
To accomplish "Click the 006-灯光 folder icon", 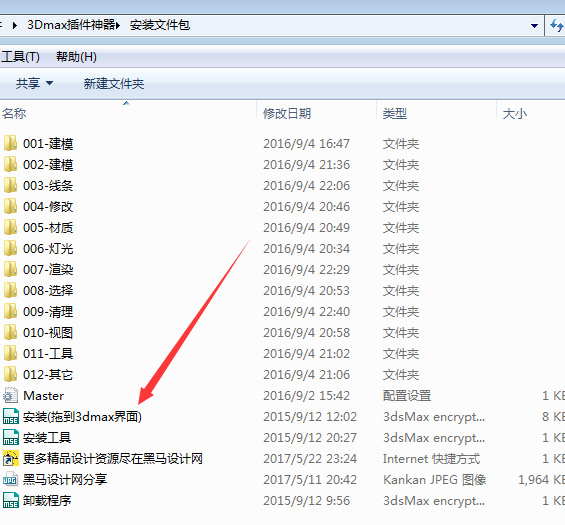I will 10,248.
